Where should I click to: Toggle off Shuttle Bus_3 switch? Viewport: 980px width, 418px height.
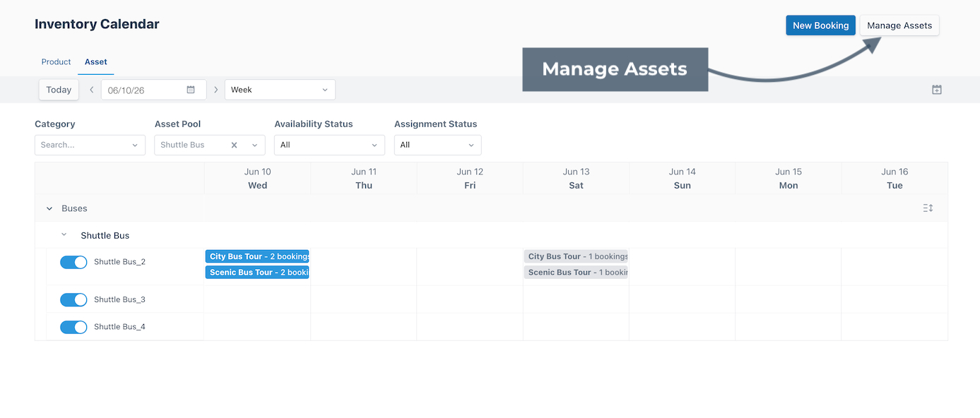(x=73, y=300)
